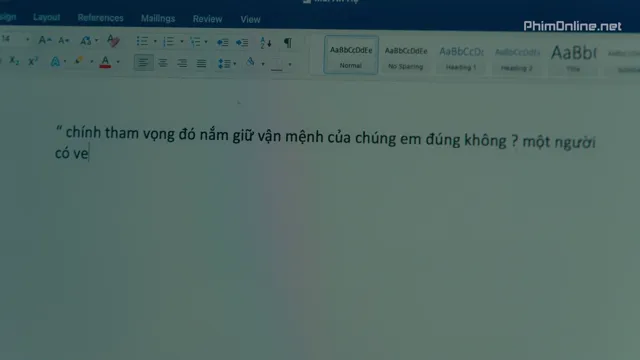Open font size dropdown arrow
640x360 pixels.
point(27,40)
